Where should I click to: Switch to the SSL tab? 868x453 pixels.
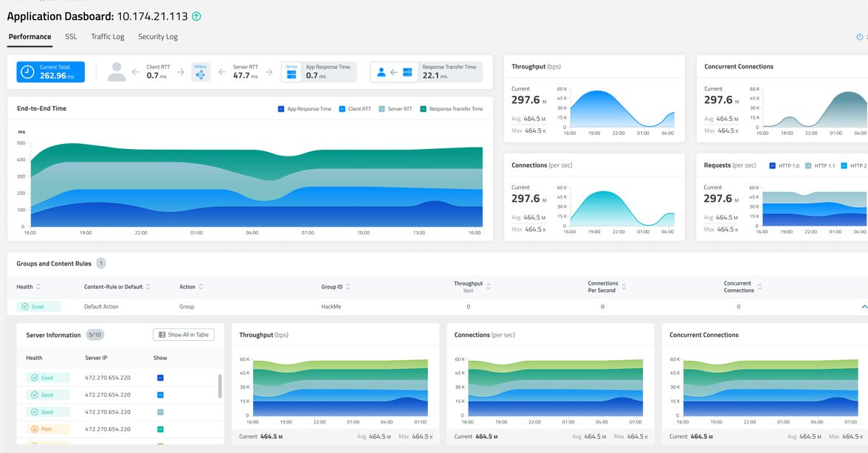pyautogui.click(x=71, y=37)
